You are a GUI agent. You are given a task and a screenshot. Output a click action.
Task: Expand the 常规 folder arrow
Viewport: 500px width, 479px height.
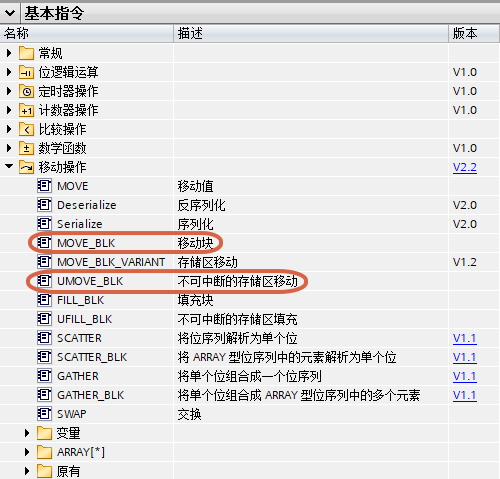coord(9,53)
